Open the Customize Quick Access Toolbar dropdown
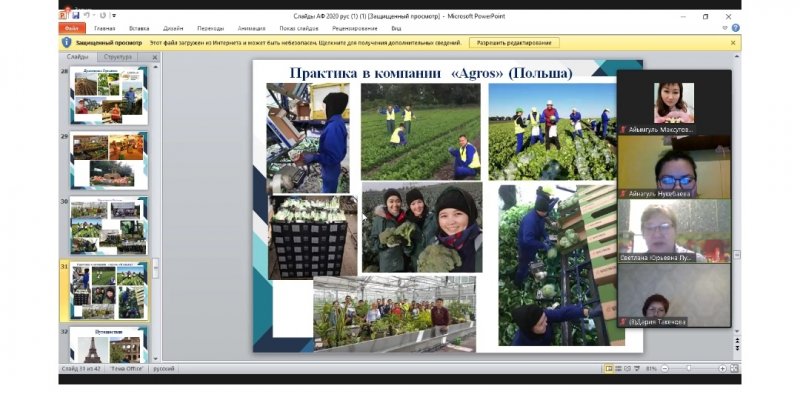Viewport: 800px width, 400px height. tap(114, 16)
